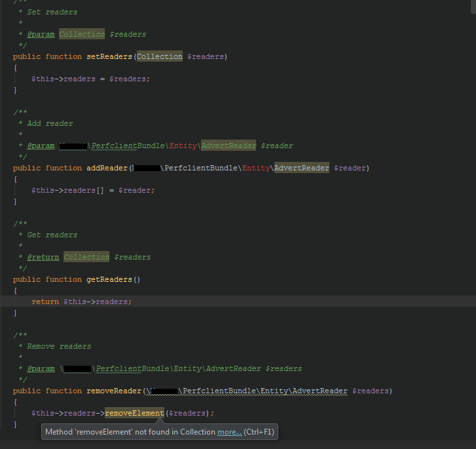
Task: Click the public keyword before setReaders
Action: [x=27, y=56]
